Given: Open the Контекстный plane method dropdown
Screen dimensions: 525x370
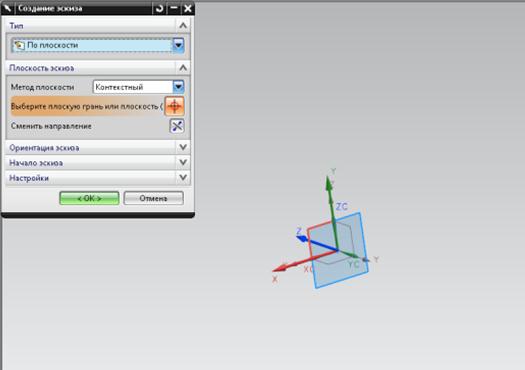Looking at the screenshot, I should (178, 87).
